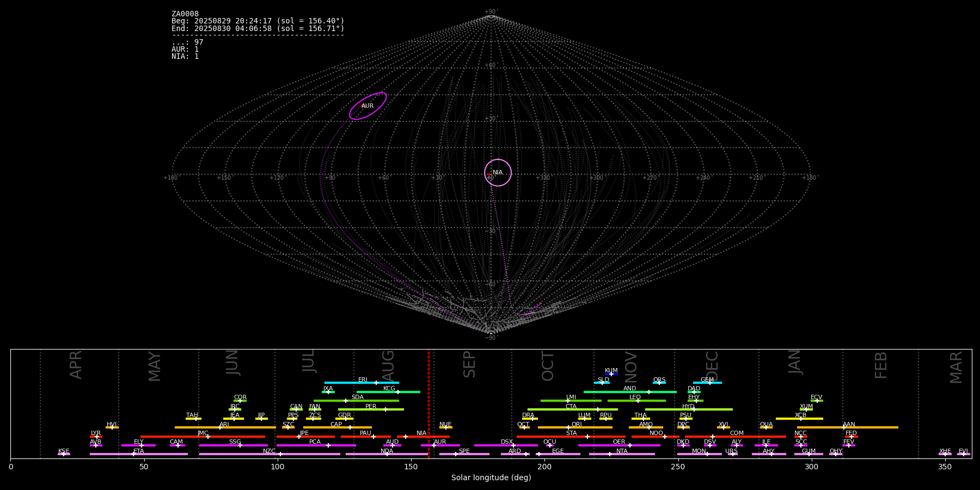
Task: Click the HYD shower bar label
Action: 688,407
